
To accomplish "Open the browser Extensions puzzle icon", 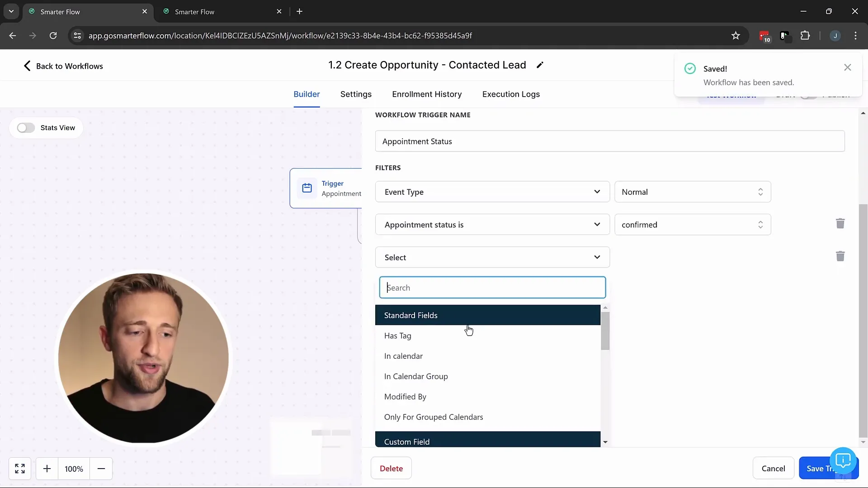I will click(805, 36).
